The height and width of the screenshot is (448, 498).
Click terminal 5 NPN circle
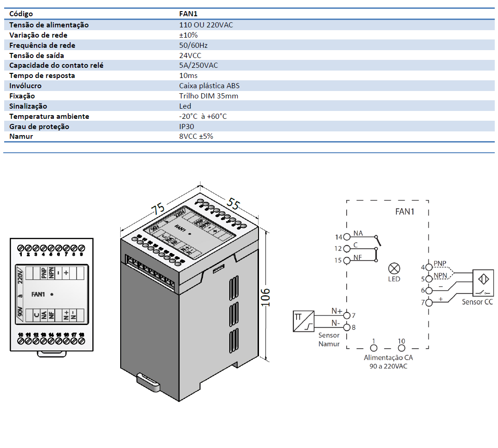(x=428, y=279)
